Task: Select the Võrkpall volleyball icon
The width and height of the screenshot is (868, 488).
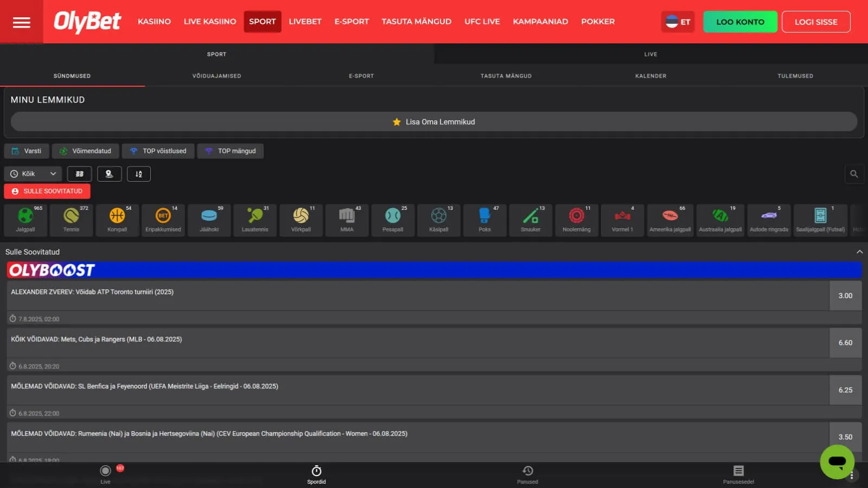Action: tap(301, 220)
